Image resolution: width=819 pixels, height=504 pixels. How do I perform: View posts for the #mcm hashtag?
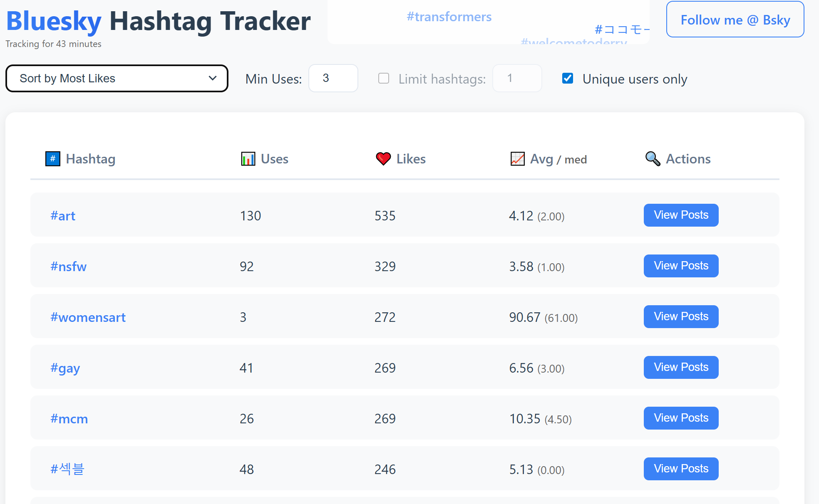(x=681, y=418)
